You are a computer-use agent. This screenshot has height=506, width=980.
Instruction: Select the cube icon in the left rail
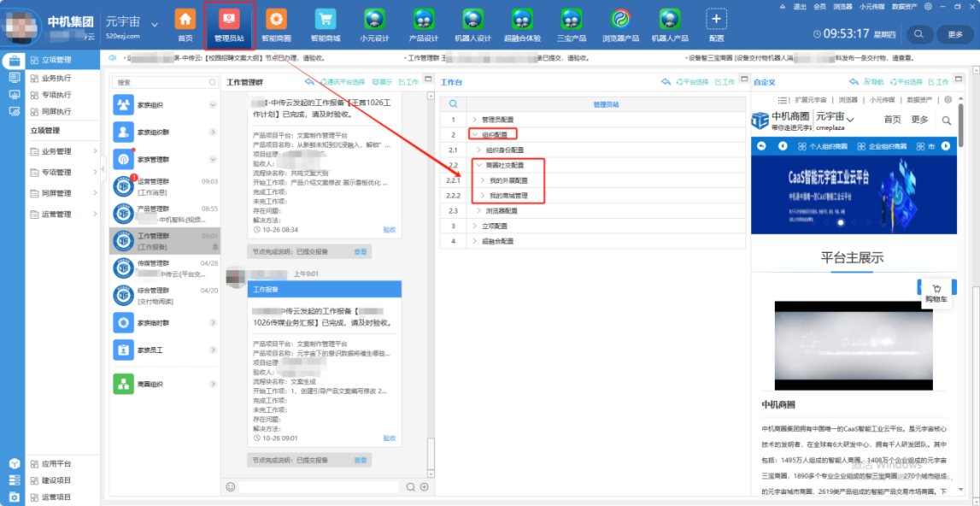point(14,463)
